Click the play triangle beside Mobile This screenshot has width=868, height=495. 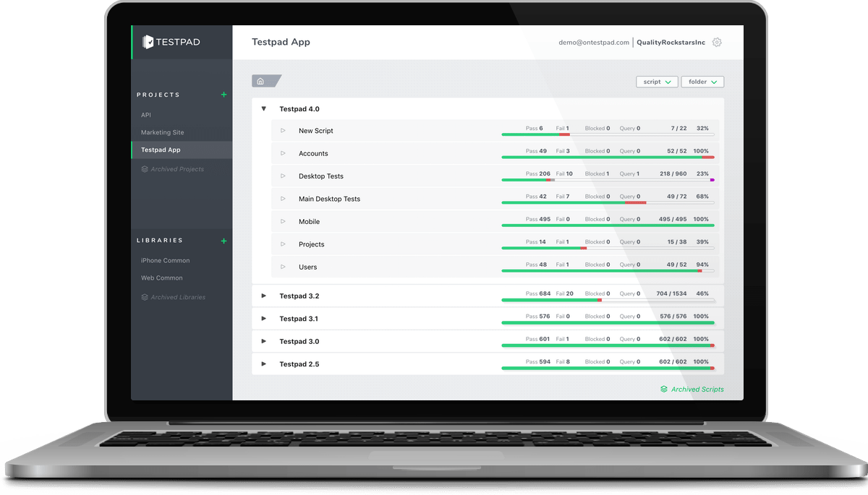(284, 221)
